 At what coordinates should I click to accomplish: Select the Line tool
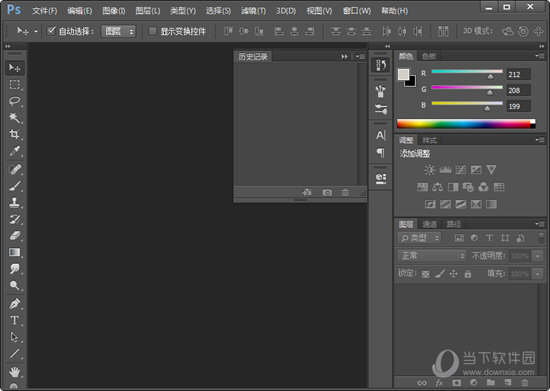click(x=14, y=354)
